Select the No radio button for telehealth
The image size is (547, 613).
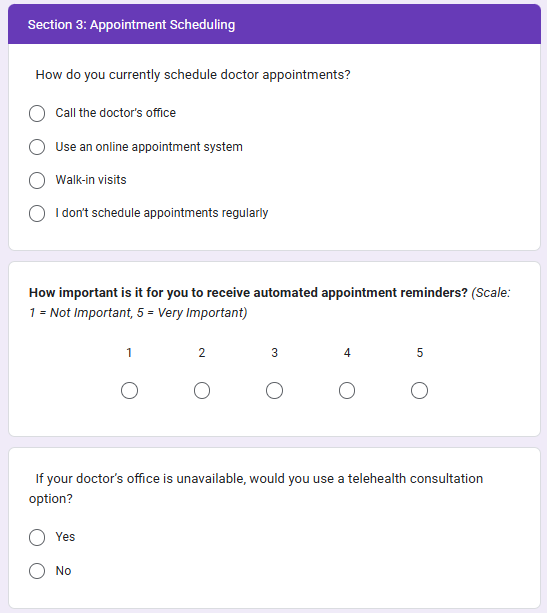click(37, 571)
